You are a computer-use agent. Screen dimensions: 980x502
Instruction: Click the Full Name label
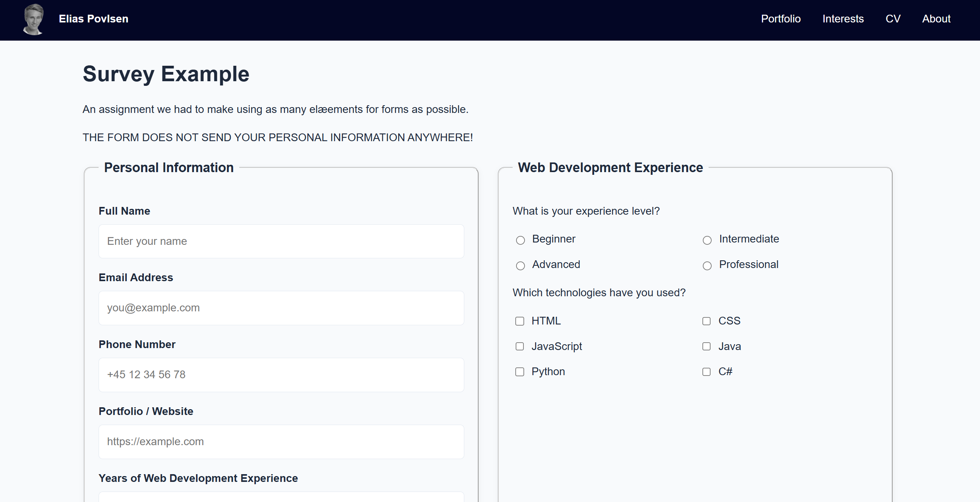(124, 211)
